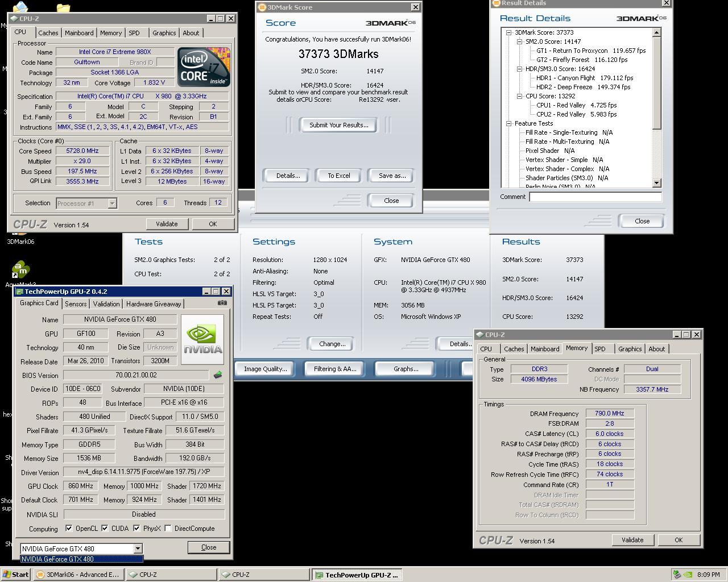Select 3DMark06 Advanced taskbar item
The height and width of the screenshot is (582, 728).
click(x=78, y=575)
